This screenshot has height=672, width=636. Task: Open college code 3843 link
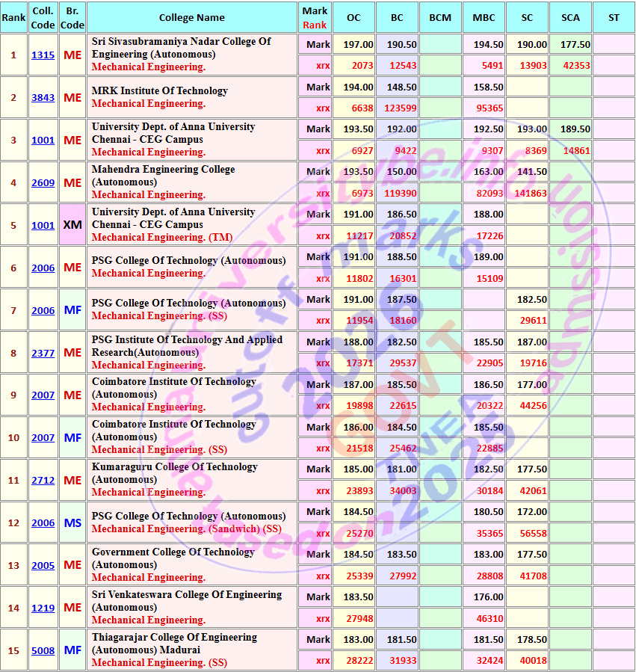(43, 97)
